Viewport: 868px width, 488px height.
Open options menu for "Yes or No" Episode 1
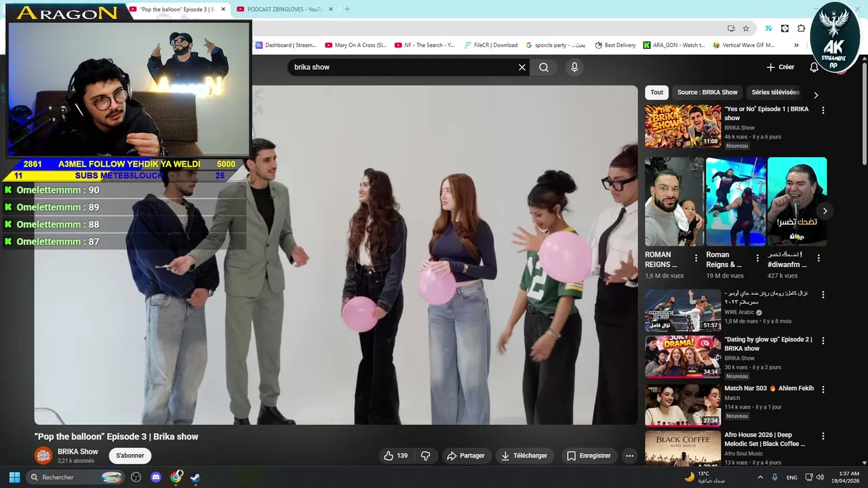(823, 110)
